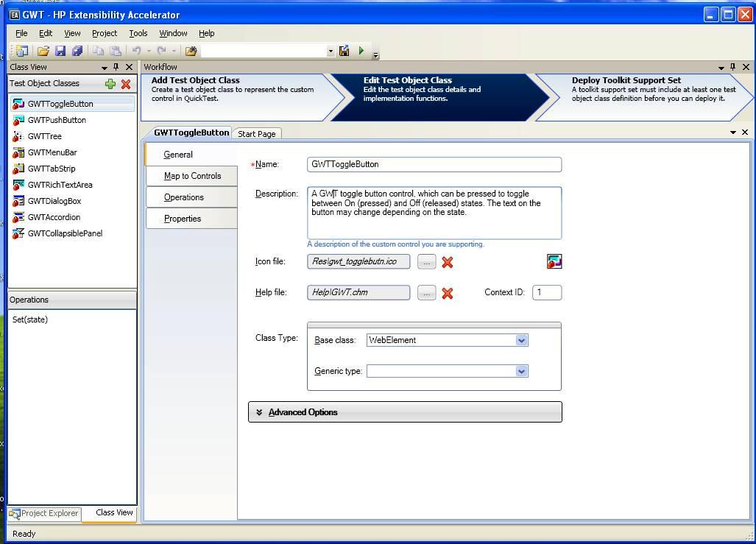Select the Set(state) operation

pos(30,319)
